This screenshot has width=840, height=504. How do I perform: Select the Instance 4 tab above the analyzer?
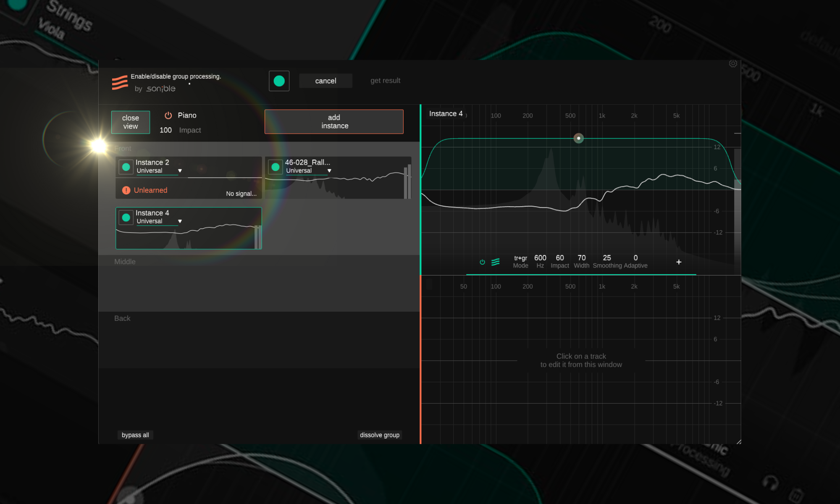pos(446,113)
